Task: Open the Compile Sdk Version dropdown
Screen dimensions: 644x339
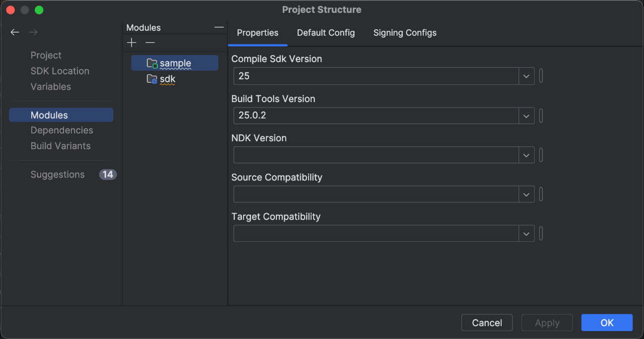Action: 526,76
